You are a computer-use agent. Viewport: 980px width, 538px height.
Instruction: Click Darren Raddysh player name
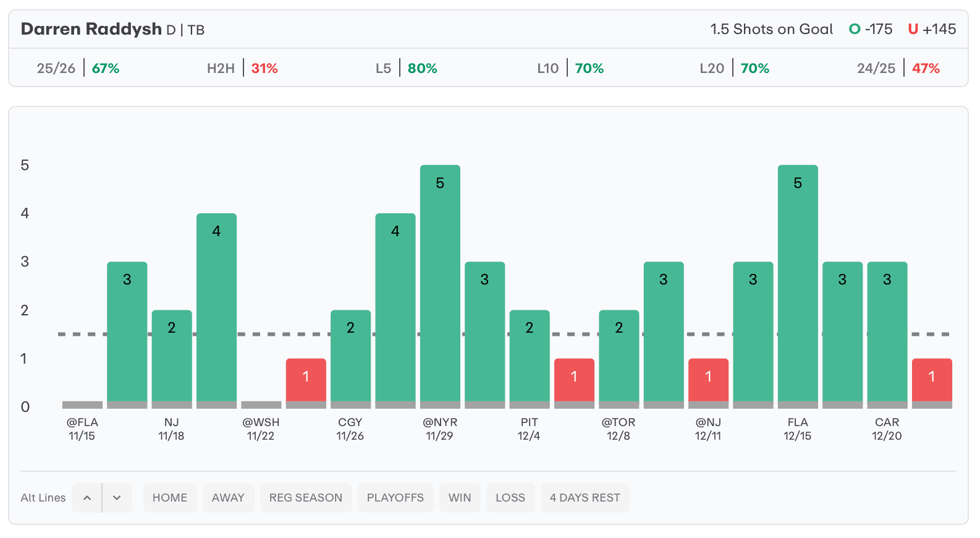tap(91, 29)
